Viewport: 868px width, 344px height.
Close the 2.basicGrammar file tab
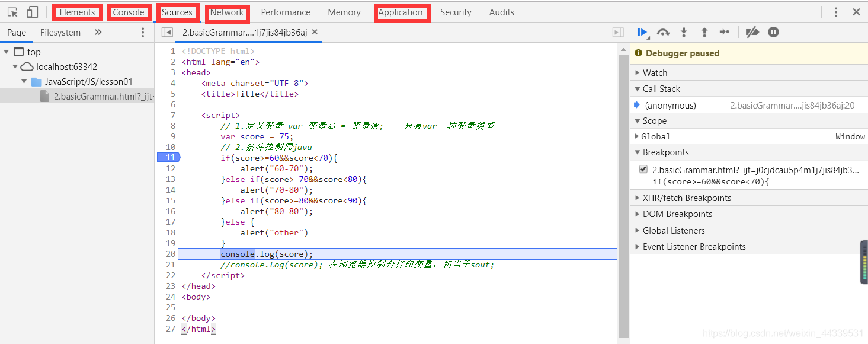pos(315,32)
